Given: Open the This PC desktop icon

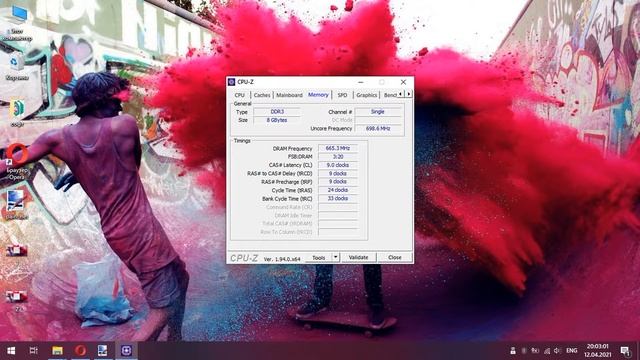Looking at the screenshot, I should (18, 23).
